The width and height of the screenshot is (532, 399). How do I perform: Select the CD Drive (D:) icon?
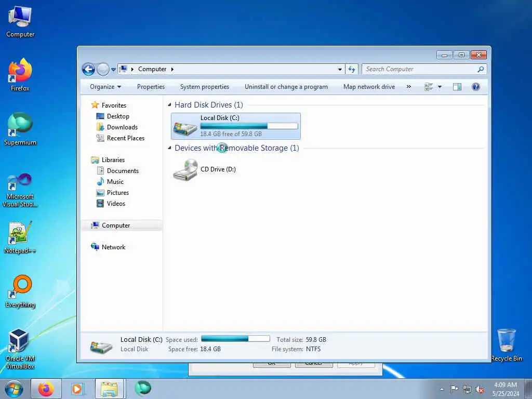[185, 170]
